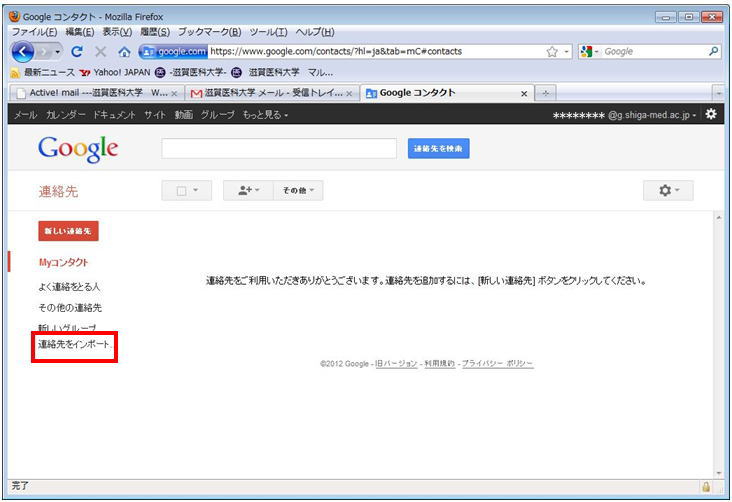Open the ツール menu
The width and height of the screenshot is (732, 502).
click(x=268, y=32)
